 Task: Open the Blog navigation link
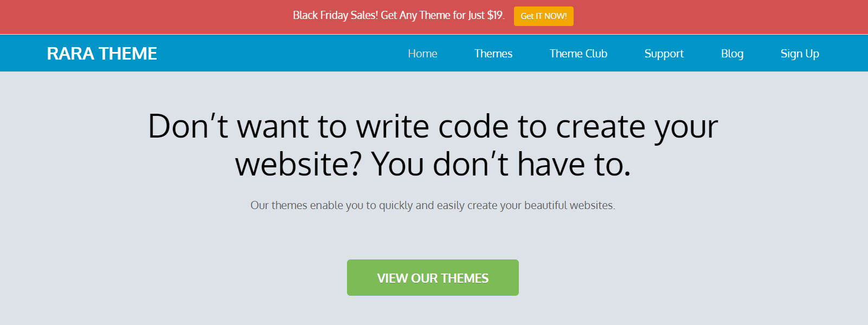coord(732,54)
